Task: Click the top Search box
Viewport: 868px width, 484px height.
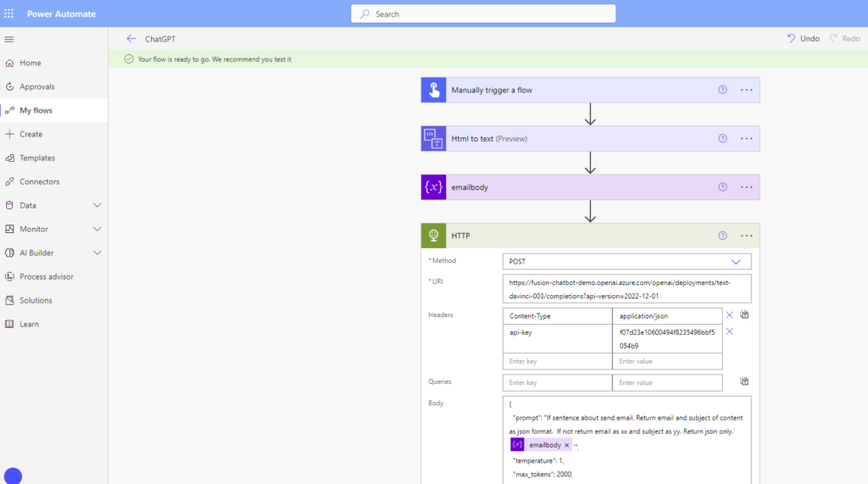Action: 483,14
